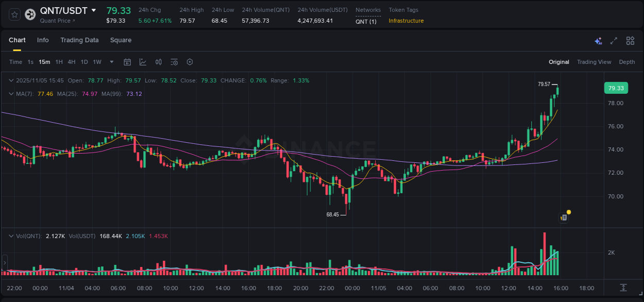Switch chart display to Depth mode
The width and height of the screenshot is (644, 302).
pos(626,62)
